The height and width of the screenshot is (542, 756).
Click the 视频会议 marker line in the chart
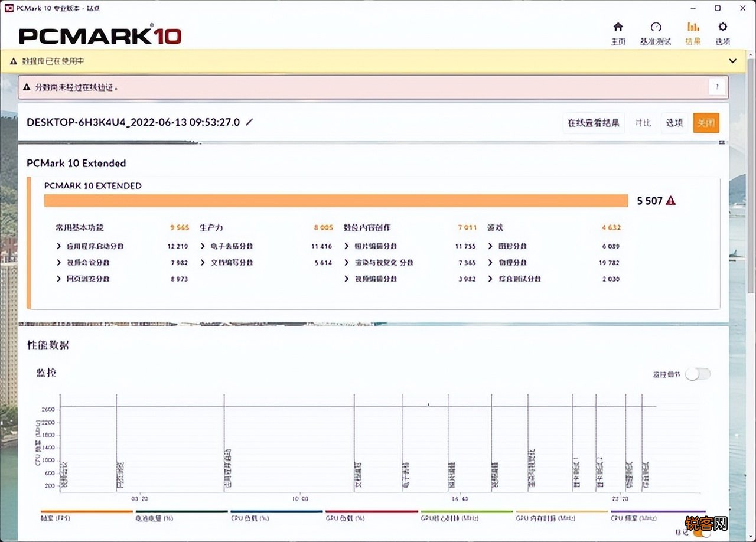point(60,443)
